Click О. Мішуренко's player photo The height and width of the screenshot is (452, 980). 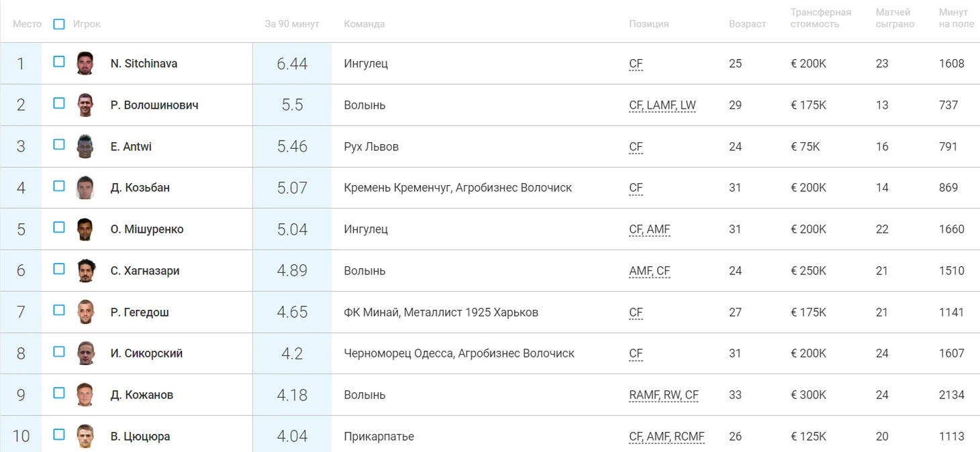85,229
